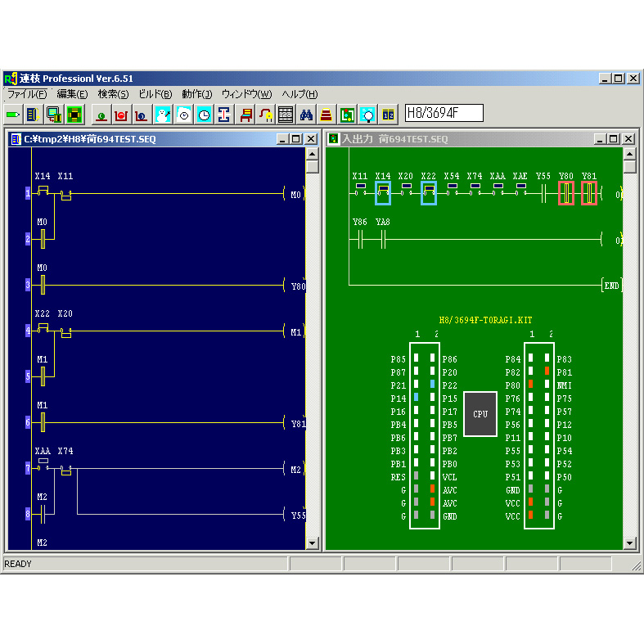Open the ファイル(F) menu
The height and width of the screenshot is (644, 644).
point(27,95)
